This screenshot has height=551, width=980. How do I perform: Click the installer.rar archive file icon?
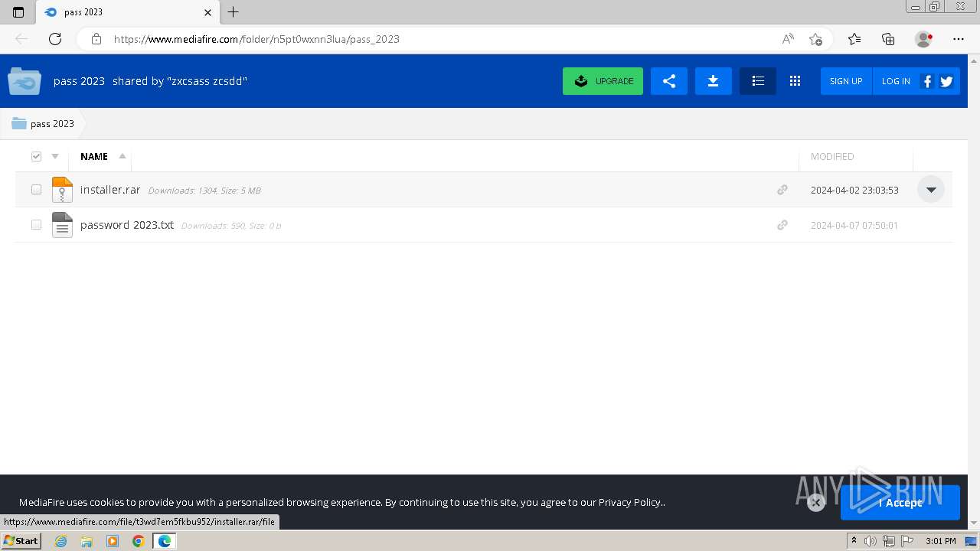point(62,190)
